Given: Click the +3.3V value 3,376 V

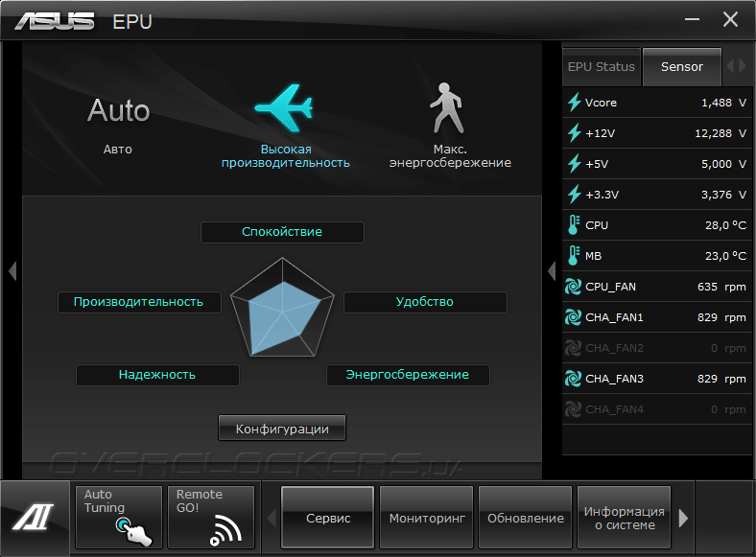Looking at the screenshot, I should point(723,195).
